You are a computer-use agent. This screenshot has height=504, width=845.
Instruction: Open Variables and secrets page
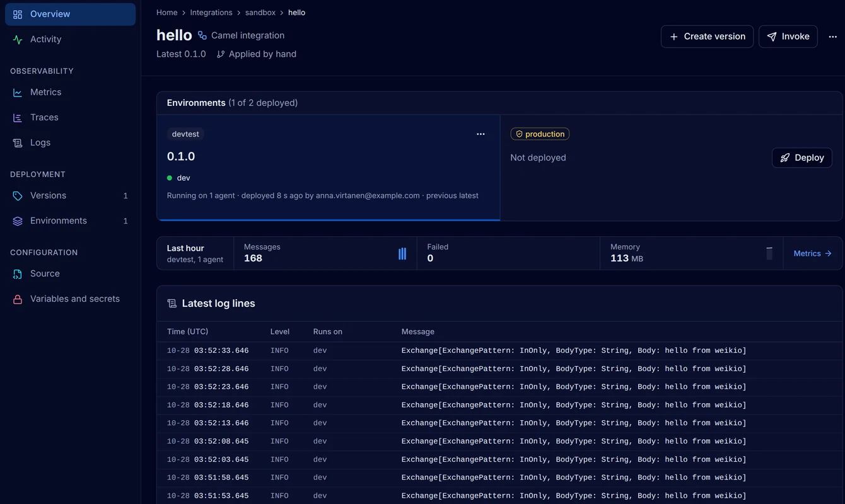(70, 299)
